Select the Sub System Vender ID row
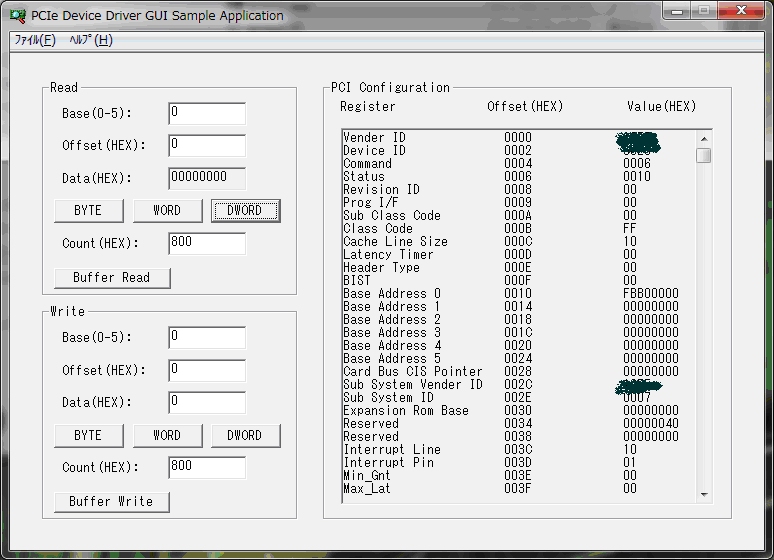The width and height of the screenshot is (774, 560). tap(519, 384)
